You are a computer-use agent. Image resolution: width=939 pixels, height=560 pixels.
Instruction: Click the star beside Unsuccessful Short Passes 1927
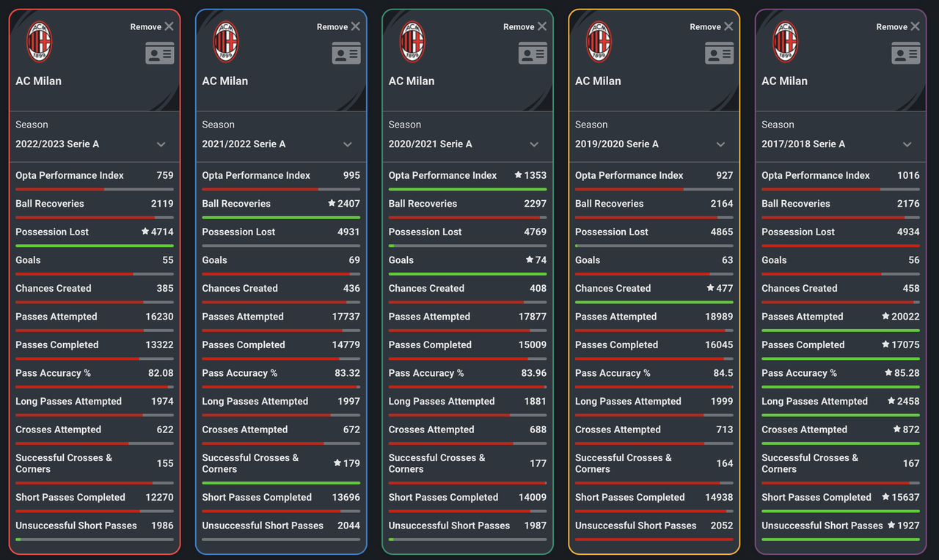891,526
